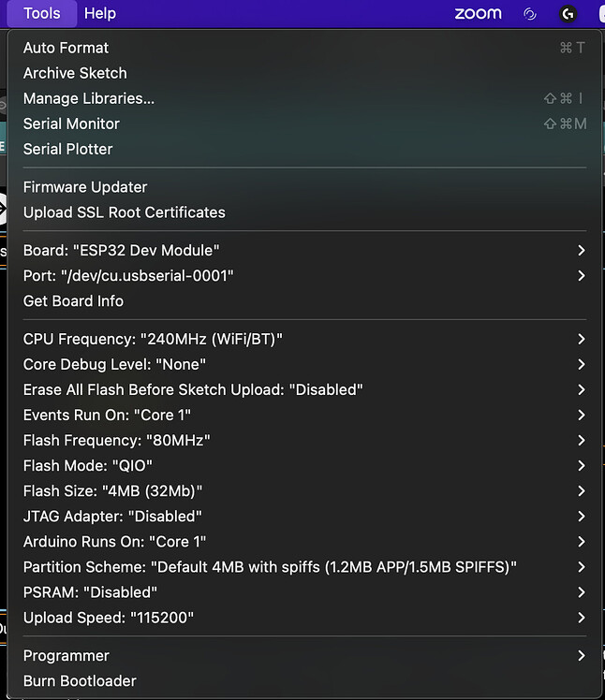Viewport: 605px width, 700px height.
Task: Open the Help menu
Action: [100, 13]
